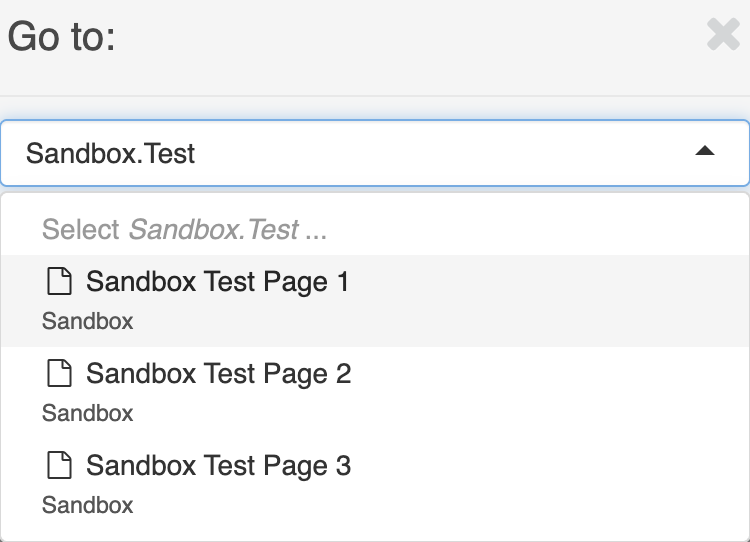Open the Sandbox.Test combo box
The width and height of the screenshot is (750, 542).
click(x=400, y=153)
